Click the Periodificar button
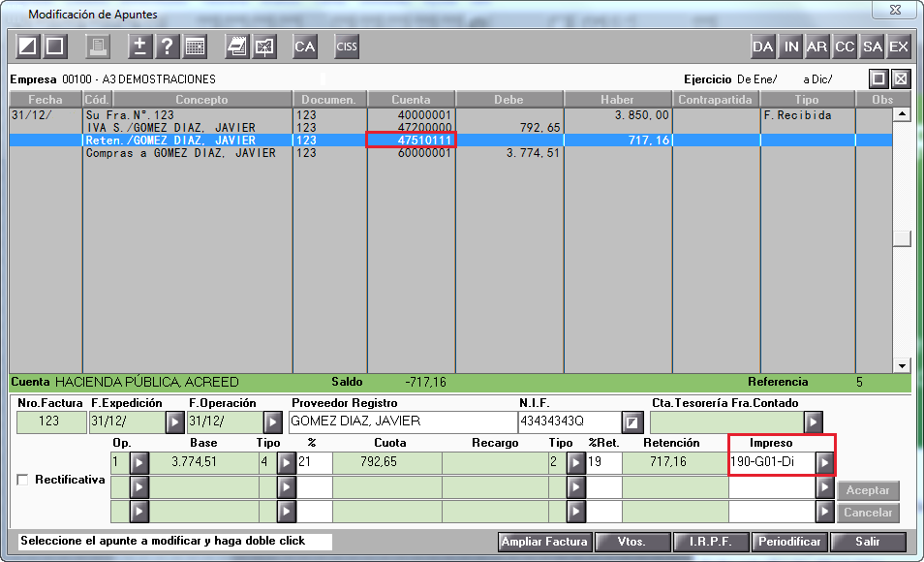 click(x=789, y=542)
